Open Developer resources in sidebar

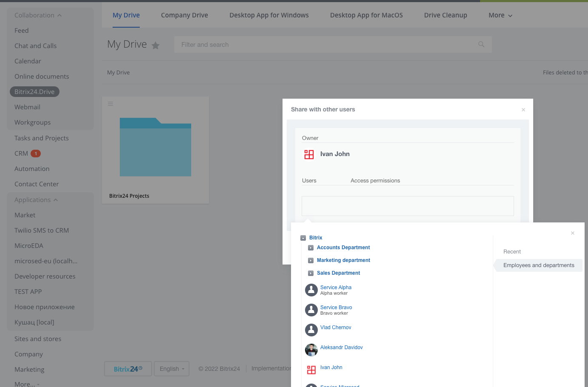45,276
